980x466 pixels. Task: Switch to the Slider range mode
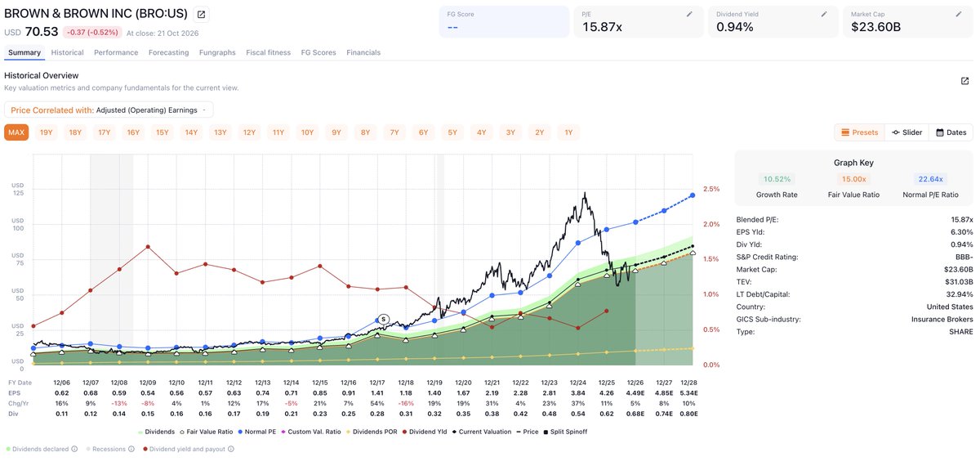pos(907,132)
